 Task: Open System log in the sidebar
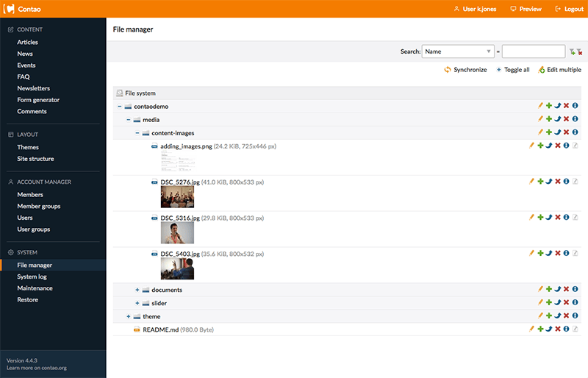click(x=32, y=277)
